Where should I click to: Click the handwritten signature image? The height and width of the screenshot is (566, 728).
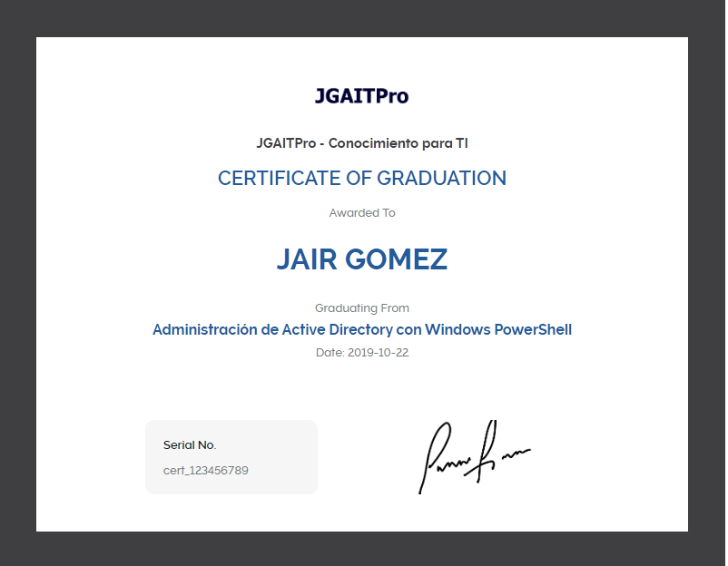[474, 457]
